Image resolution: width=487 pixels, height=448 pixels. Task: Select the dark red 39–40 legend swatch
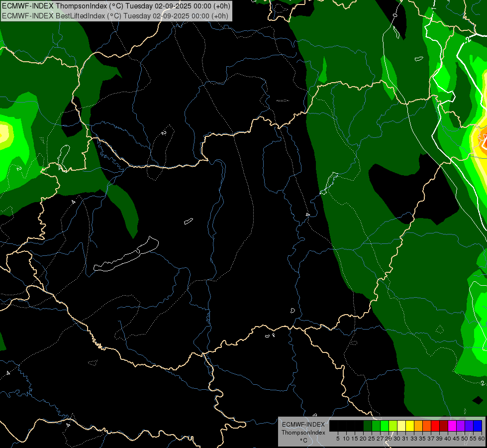pos(444,426)
